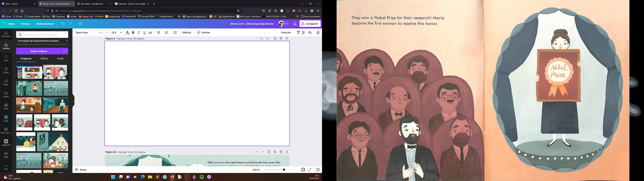Open the text color picker
644x181 pixels.
[x=127, y=33]
